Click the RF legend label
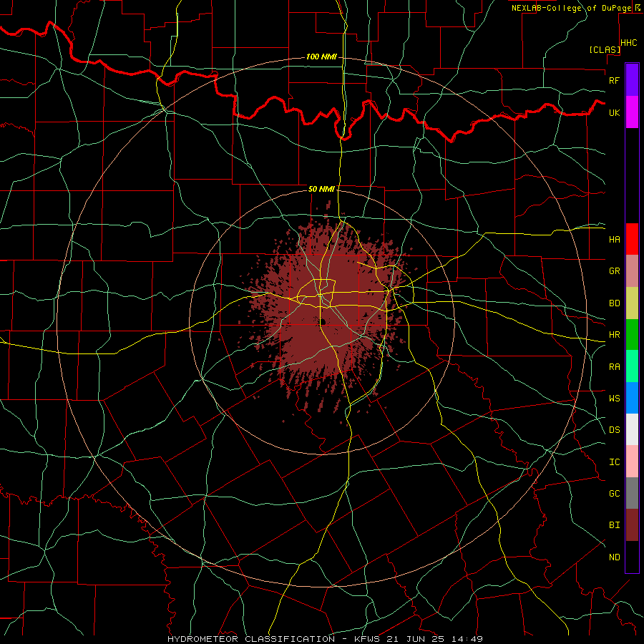Screen dimensions: 644x644 pyautogui.click(x=614, y=80)
